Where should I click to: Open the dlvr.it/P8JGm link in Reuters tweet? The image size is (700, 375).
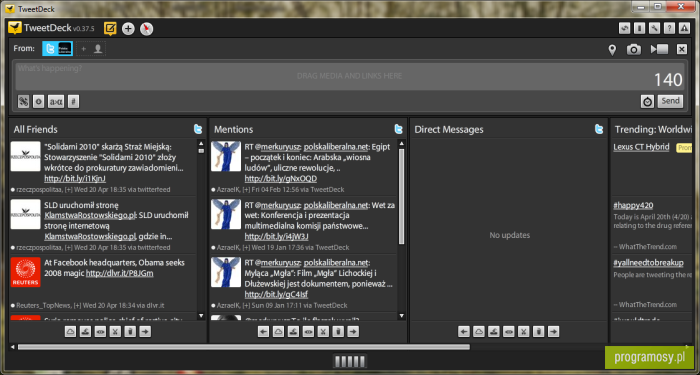coord(120,273)
